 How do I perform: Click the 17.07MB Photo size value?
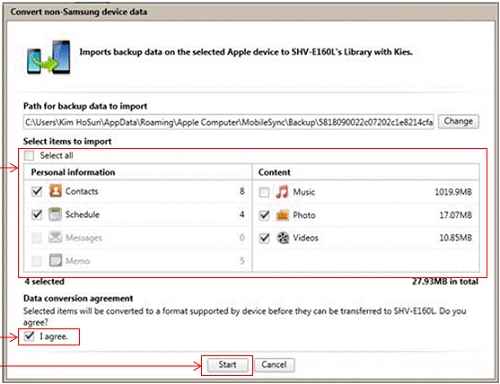tap(456, 215)
